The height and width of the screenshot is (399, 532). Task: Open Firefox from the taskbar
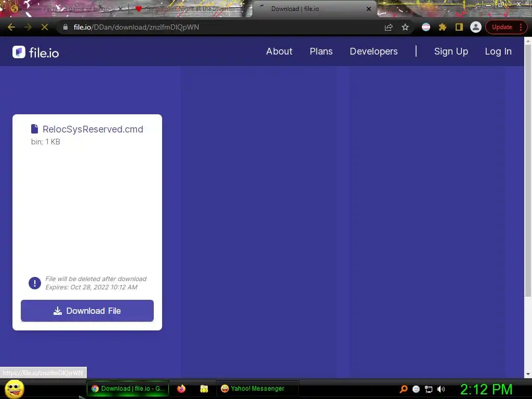tap(181, 389)
